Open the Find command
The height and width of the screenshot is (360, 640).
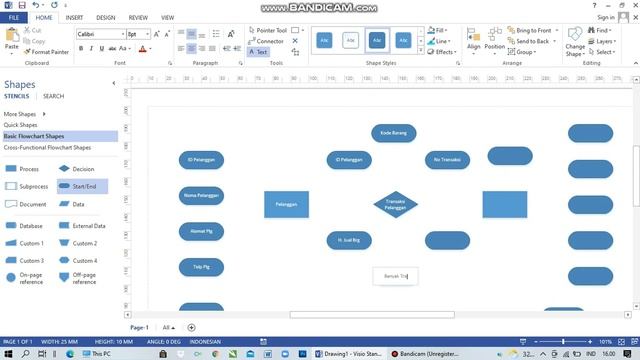point(599,30)
